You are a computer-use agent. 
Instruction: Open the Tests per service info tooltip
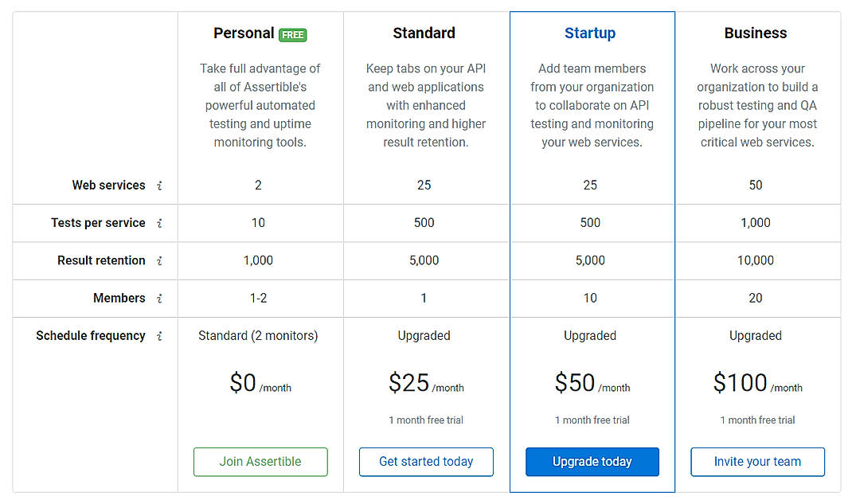(159, 223)
